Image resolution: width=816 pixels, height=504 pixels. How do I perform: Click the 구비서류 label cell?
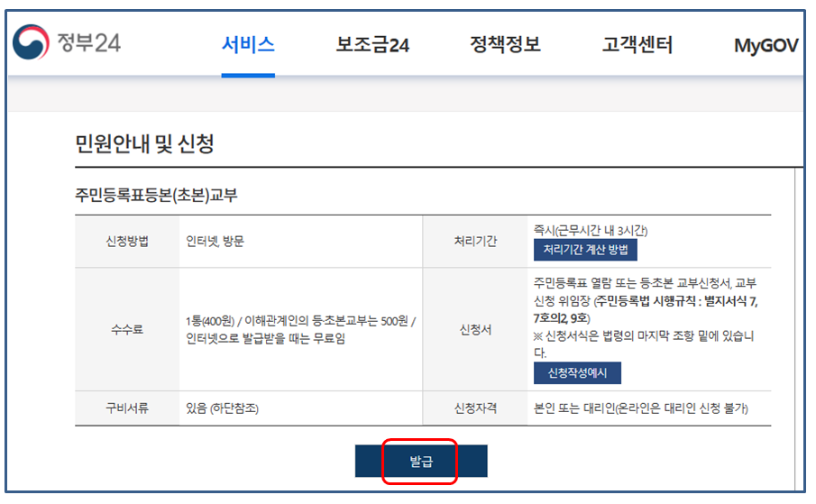pos(127,408)
